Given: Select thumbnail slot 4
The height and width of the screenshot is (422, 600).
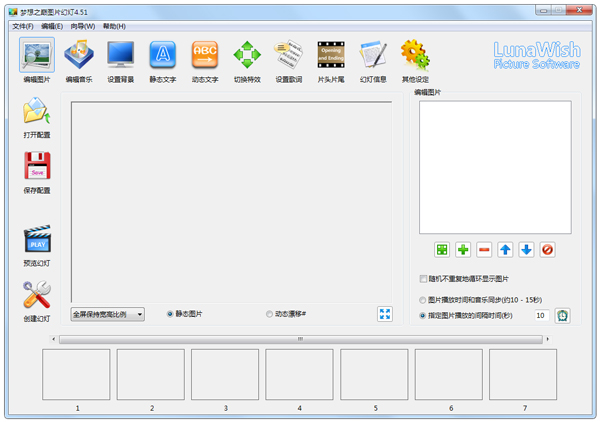Looking at the screenshot, I should tap(299, 375).
